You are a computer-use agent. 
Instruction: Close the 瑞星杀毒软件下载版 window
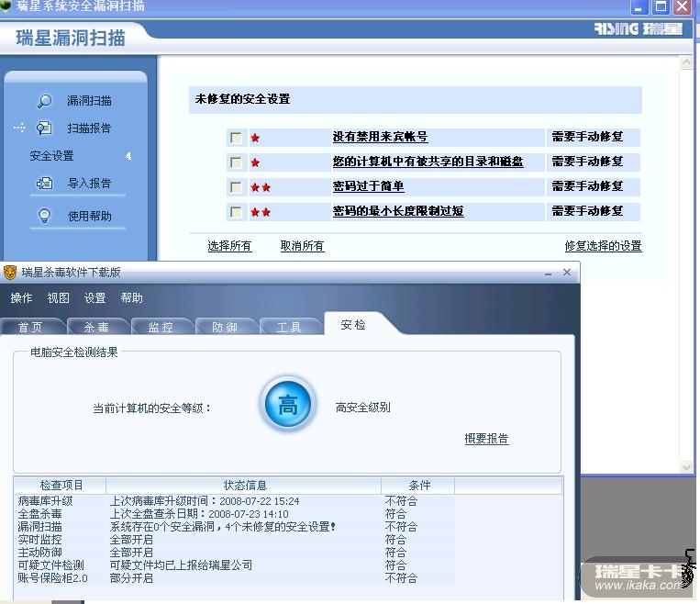[x=567, y=272]
